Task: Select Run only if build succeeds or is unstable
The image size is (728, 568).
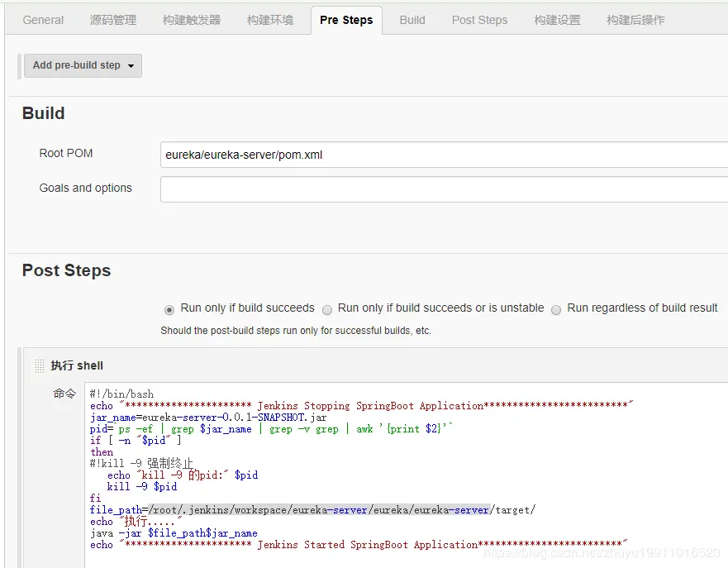Action: 327,309
